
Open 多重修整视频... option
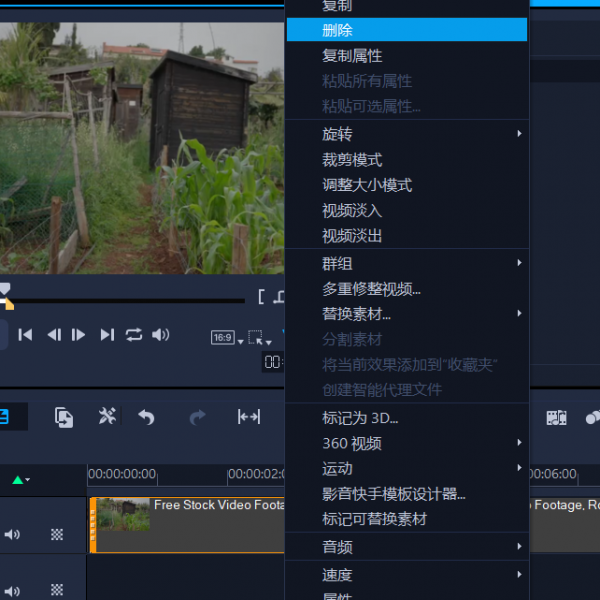pos(406,289)
